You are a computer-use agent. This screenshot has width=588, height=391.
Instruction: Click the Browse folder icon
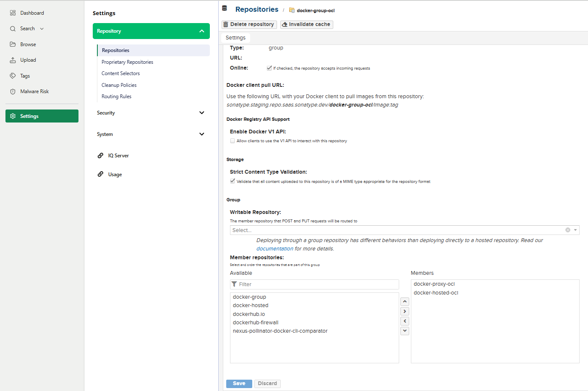(x=13, y=44)
